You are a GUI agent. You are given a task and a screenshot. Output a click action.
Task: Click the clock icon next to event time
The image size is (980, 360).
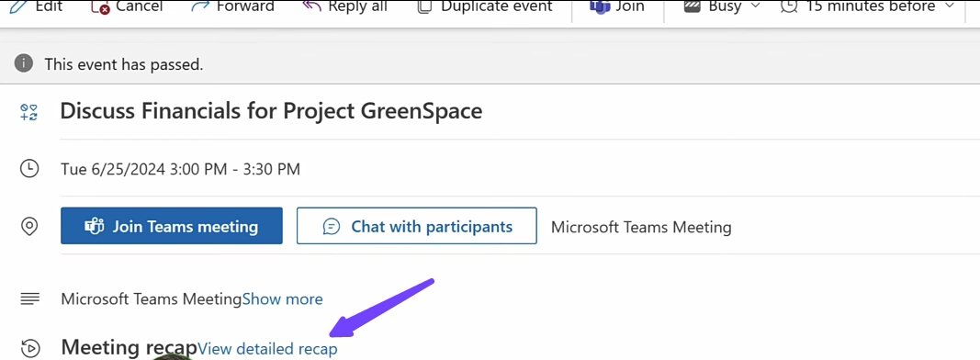[29, 168]
